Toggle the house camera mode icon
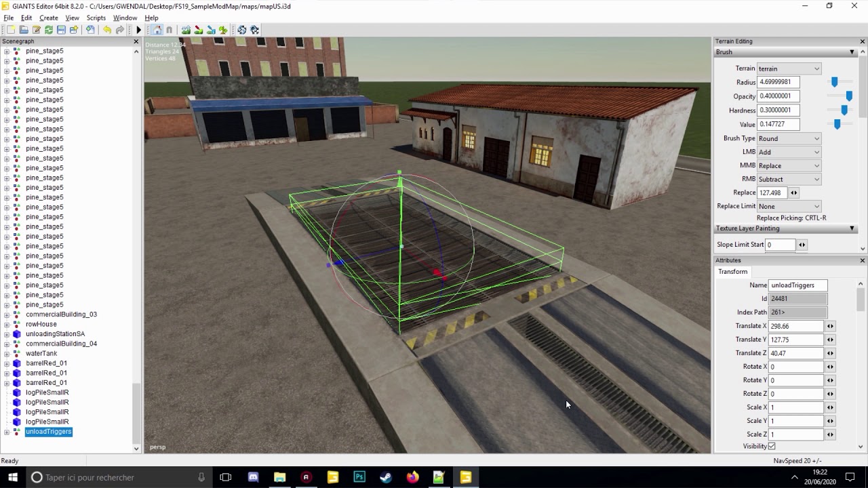The image size is (868, 488). (157, 30)
